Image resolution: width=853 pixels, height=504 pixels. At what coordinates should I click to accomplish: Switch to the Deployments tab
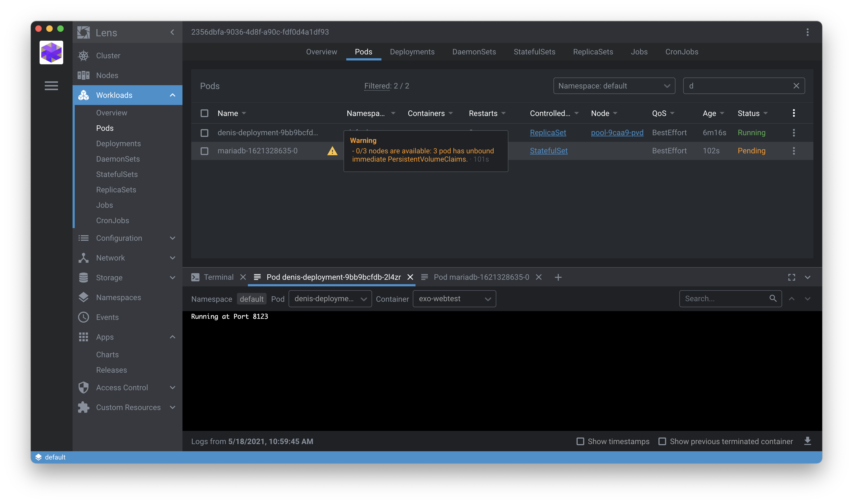[412, 52]
